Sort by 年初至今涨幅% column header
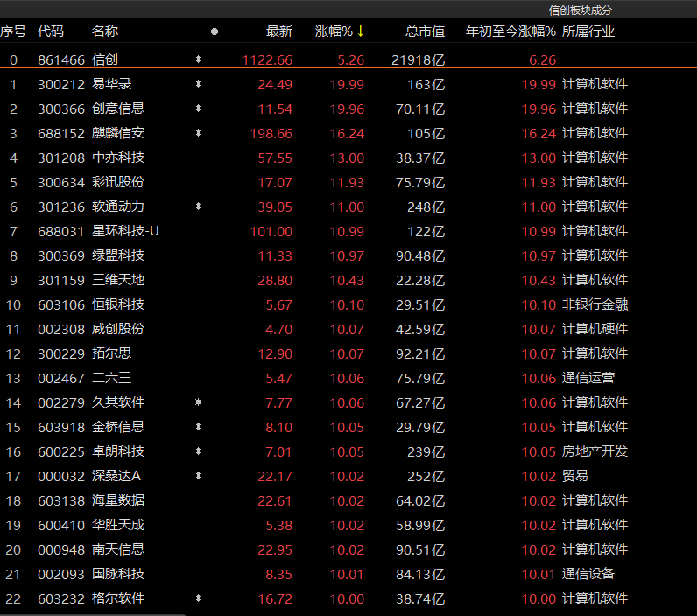Viewport: 697px width, 616px height. click(x=510, y=31)
